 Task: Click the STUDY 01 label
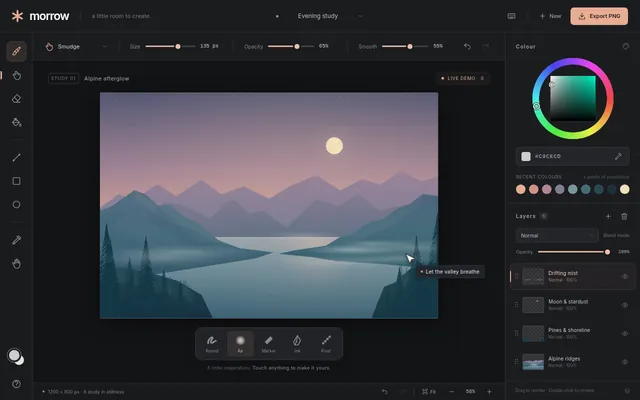(63, 78)
